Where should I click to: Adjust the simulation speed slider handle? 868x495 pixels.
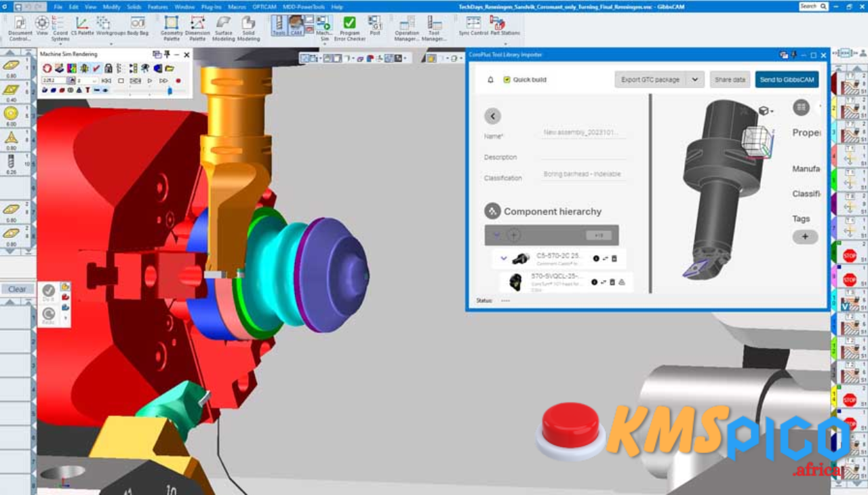pos(170,90)
